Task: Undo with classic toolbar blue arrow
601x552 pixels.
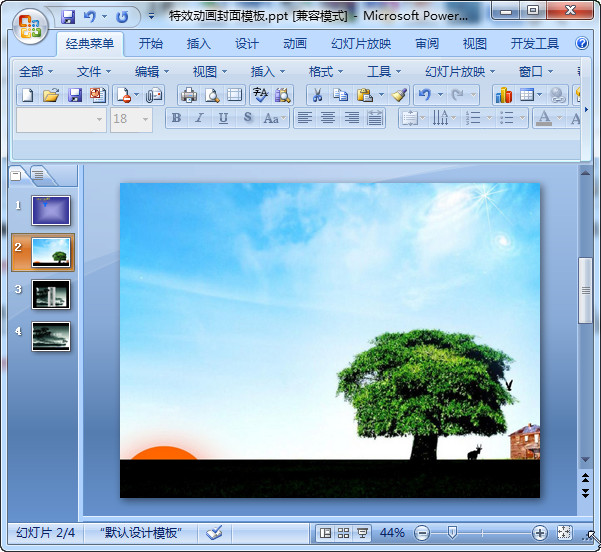Action: click(x=425, y=94)
